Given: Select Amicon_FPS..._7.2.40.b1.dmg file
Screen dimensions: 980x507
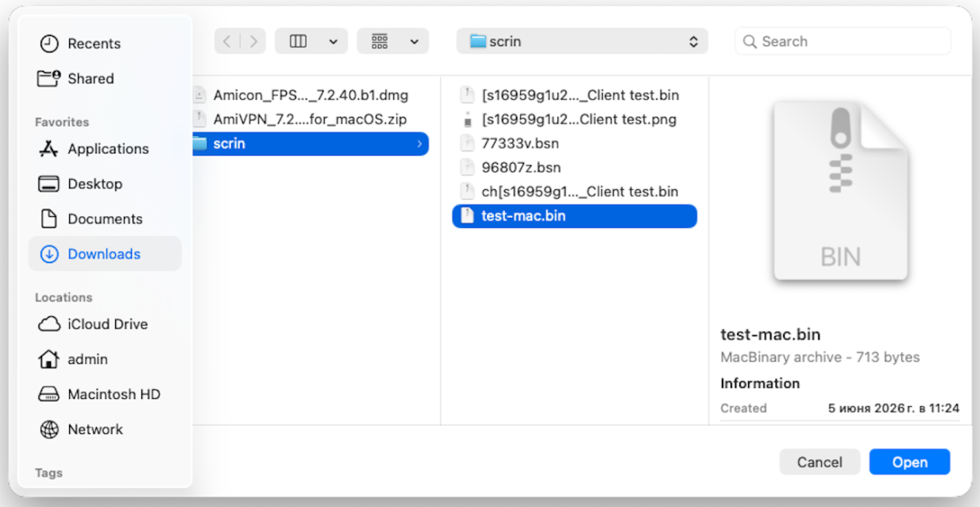Looking at the screenshot, I should point(311,95).
